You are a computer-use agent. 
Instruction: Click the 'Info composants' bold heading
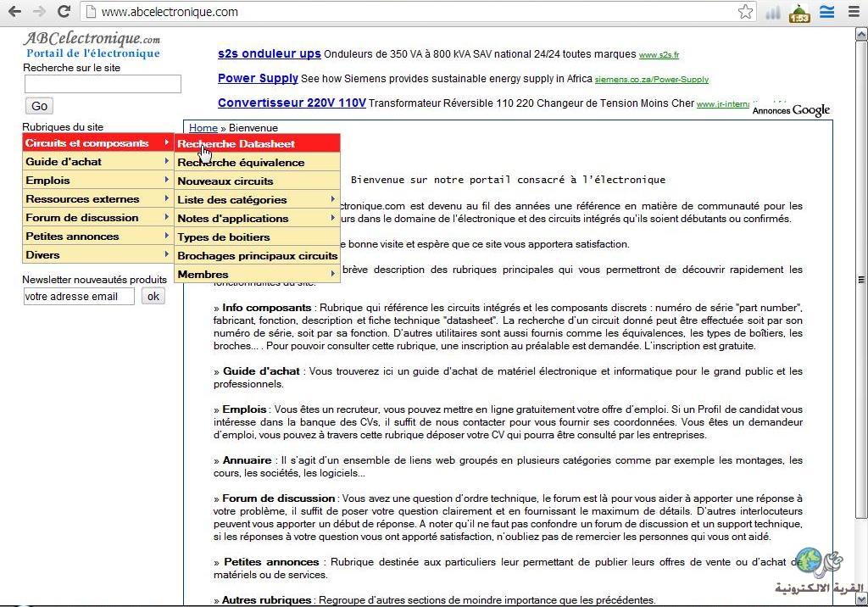point(267,308)
